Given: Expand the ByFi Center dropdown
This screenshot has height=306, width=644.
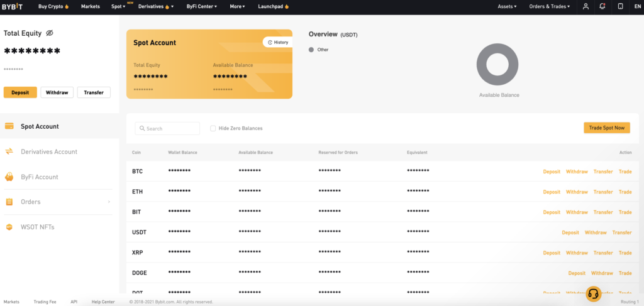Looking at the screenshot, I should (x=202, y=6).
